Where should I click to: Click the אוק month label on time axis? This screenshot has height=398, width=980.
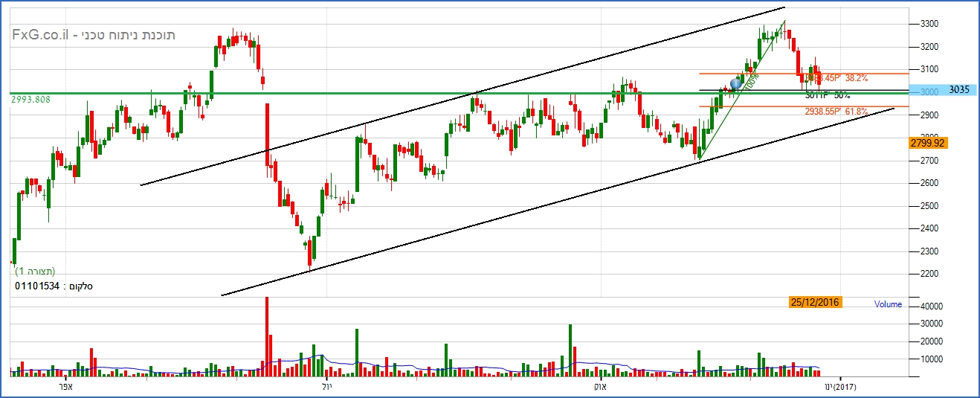(x=601, y=387)
